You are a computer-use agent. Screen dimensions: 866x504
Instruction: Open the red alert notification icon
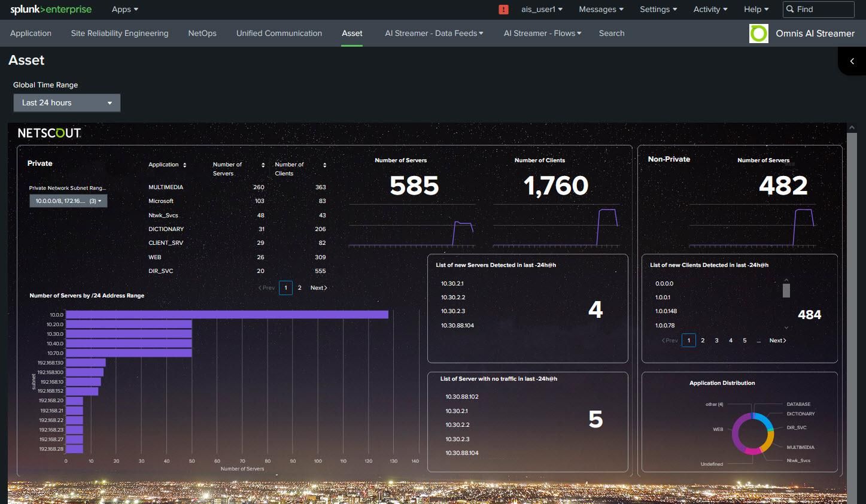coord(503,9)
